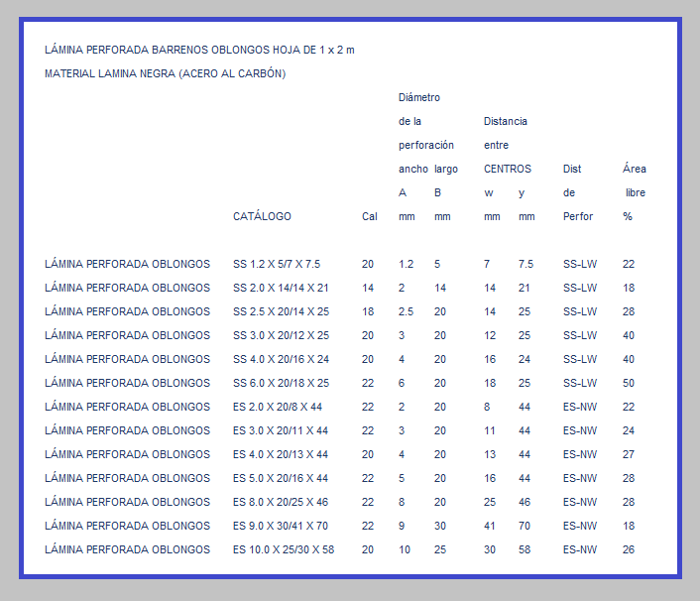
Task: Select catalog entry 'ES 4.0 X 20/13 X 44'
Action: click(281, 454)
